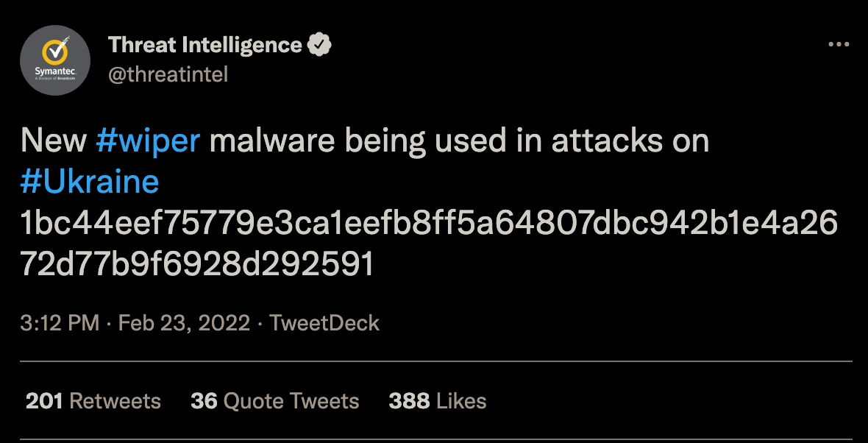The width and height of the screenshot is (868, 443).
Task: Click the Symantec profile avatar
Action: coord(55,60)
